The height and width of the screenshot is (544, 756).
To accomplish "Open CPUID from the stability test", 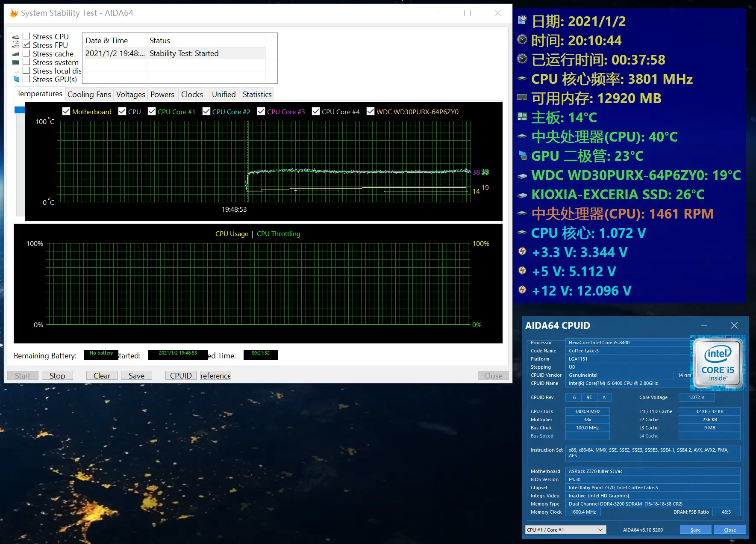I will coord(181,375).
